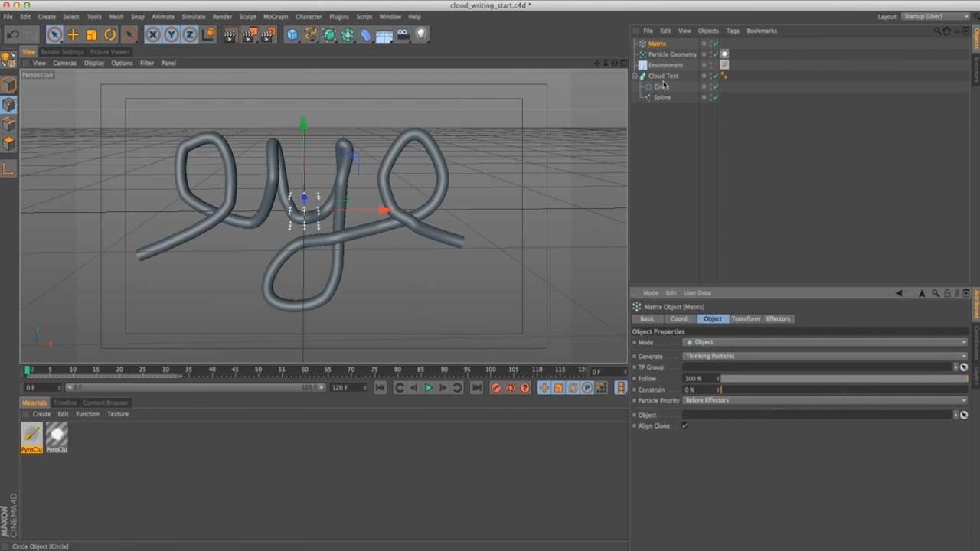Toggle X-axis lock button

point(152,34)
